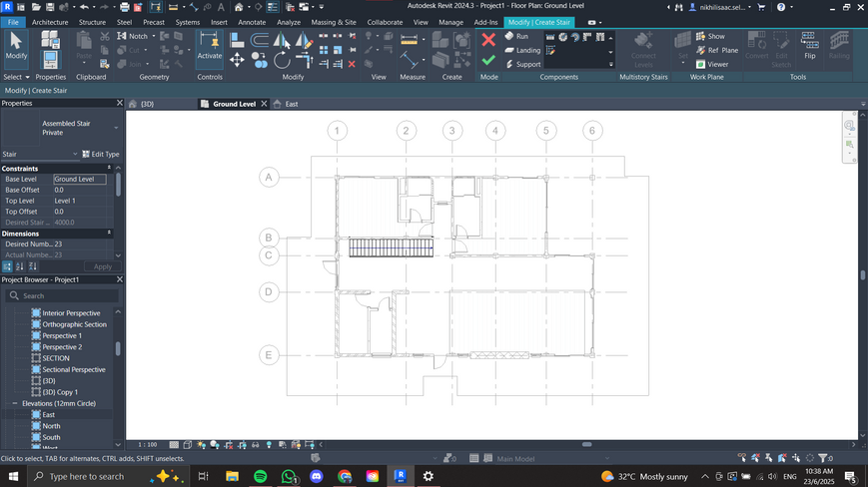
Task: Cancel edit mode with red X
Action: coord(488,40)
